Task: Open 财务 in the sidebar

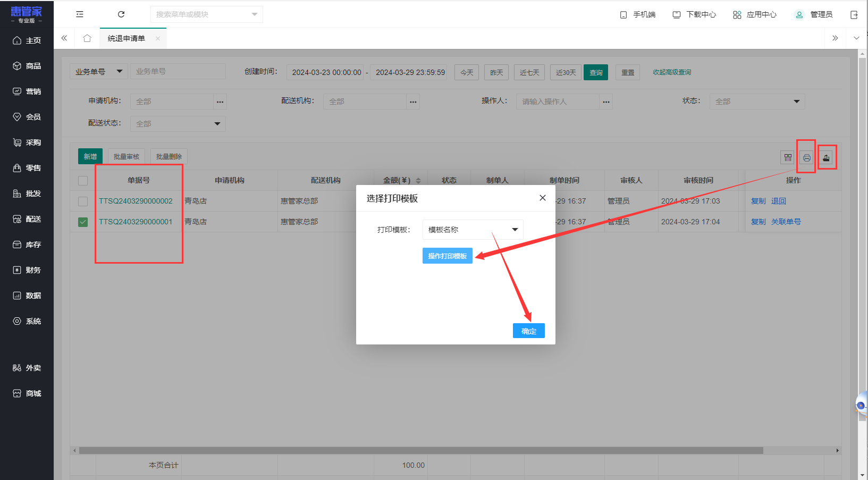Action: (27, 270)
